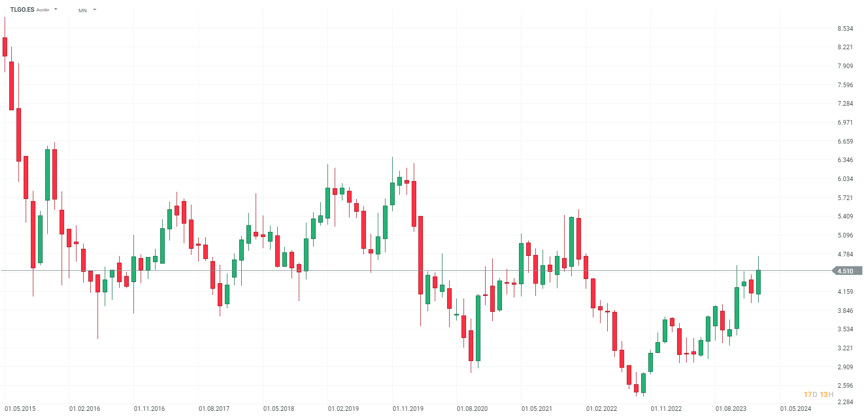
Task: Click the 3.221 price axis label
Action: click(845, 348)
